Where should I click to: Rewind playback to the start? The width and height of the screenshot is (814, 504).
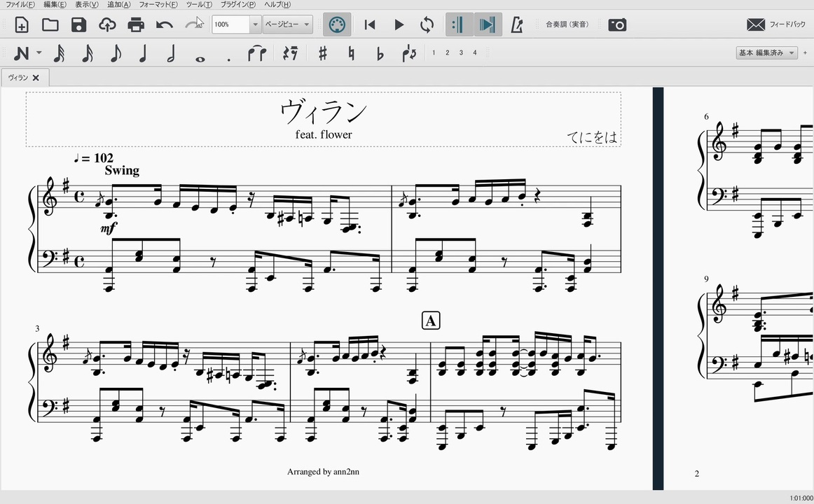click(x=370, y=24)
